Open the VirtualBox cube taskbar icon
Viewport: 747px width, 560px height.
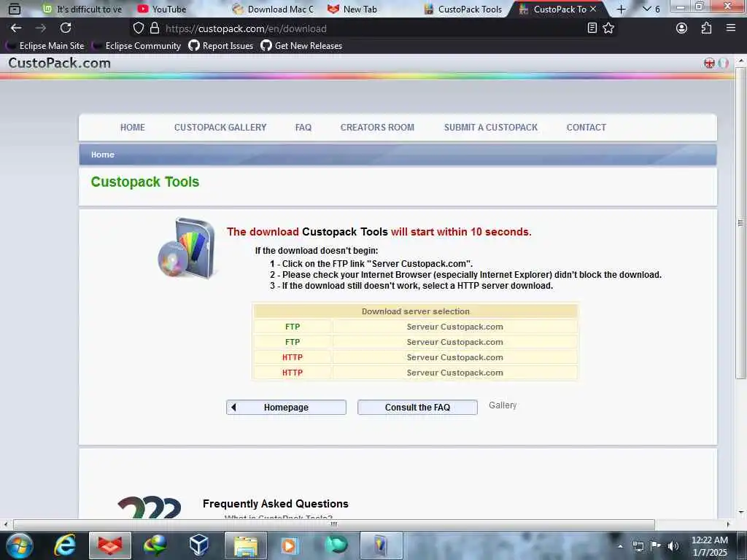coord(198,545)
